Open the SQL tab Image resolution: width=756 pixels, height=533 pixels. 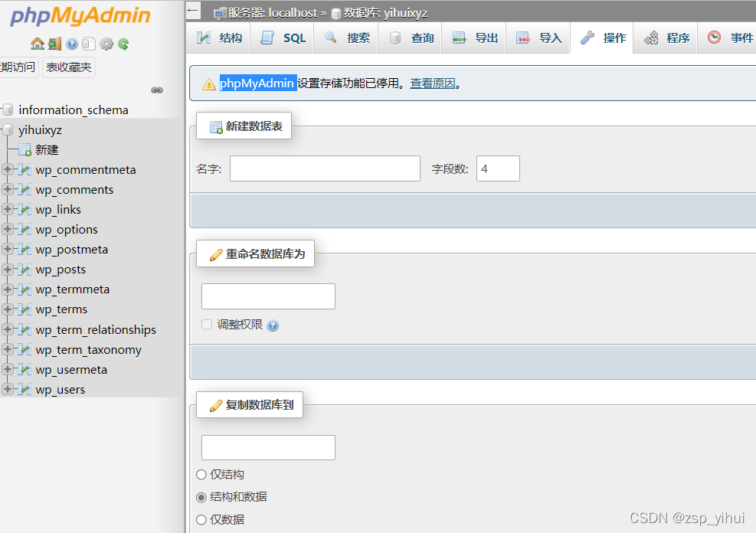[283, 38]
